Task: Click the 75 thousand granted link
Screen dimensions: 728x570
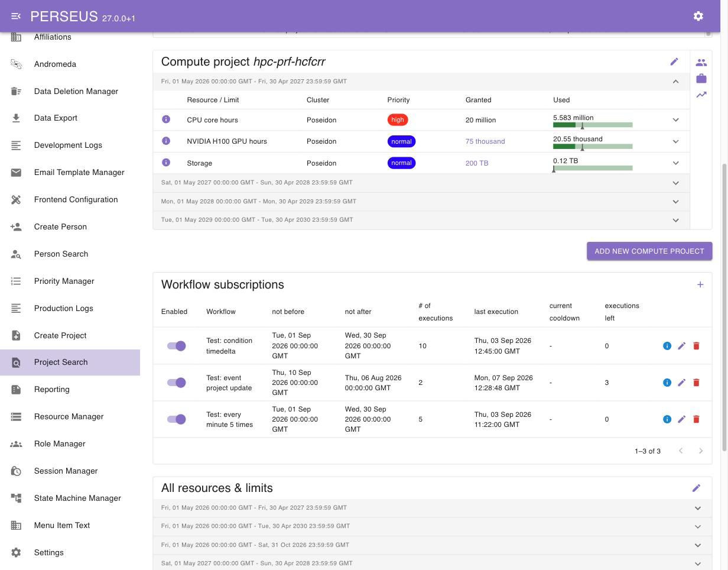Action: pos(485,141)
